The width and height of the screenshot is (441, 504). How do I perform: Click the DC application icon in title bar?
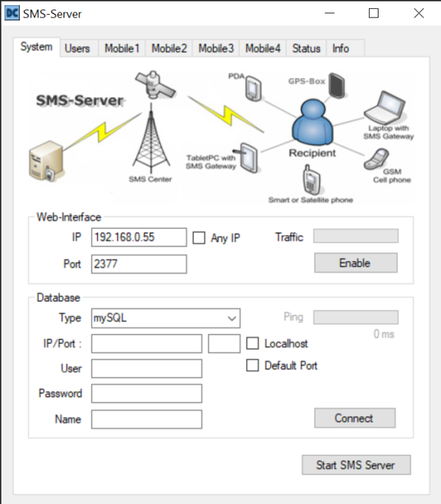click(x=12, y=13)
